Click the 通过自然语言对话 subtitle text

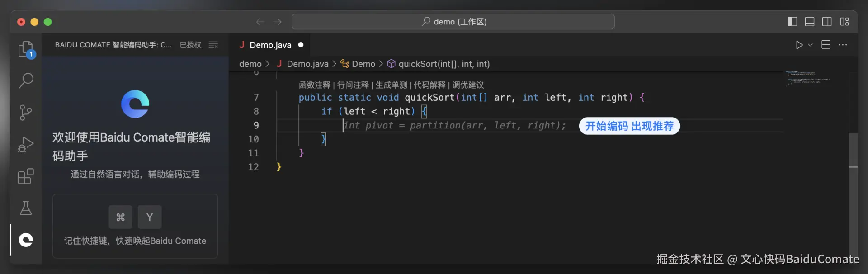(135, 174)
